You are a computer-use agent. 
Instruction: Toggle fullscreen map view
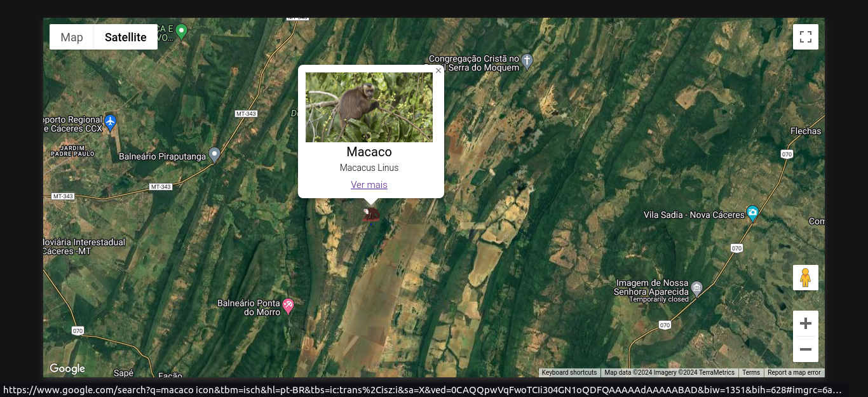coord(806,37)
